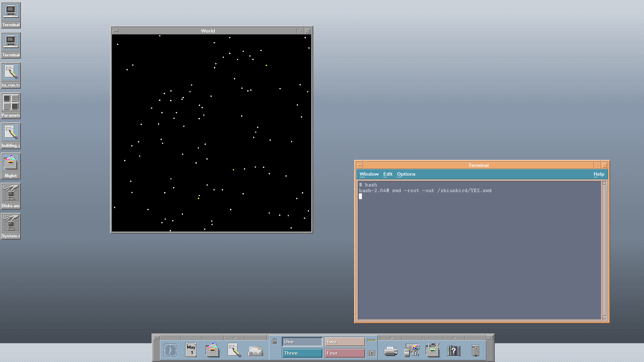Select the building_ desktop file icon
644x362 pixels.
tap(11, 136)
